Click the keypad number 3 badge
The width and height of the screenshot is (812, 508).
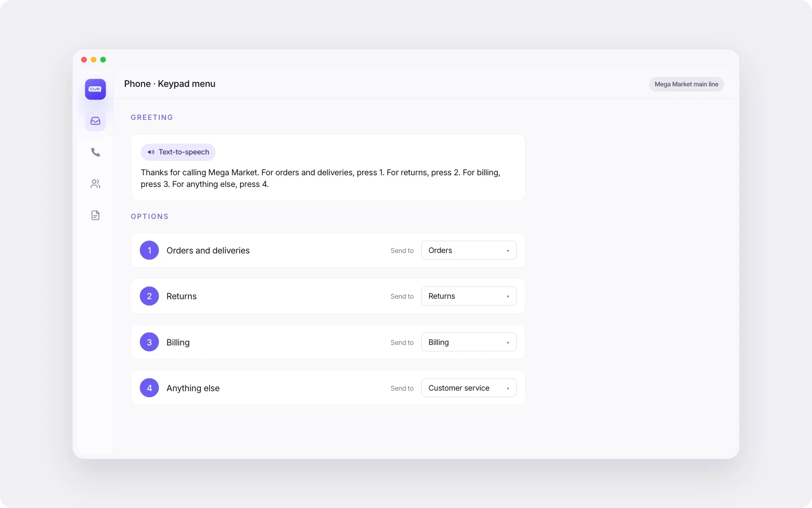[149, 342]
